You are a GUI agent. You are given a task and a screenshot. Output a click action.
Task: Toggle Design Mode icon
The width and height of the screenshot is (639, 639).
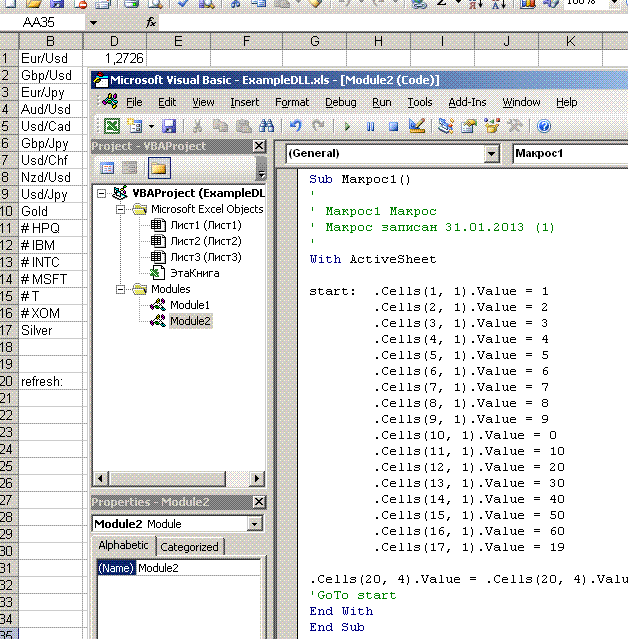pyautogui.click(x=417, y=126)
